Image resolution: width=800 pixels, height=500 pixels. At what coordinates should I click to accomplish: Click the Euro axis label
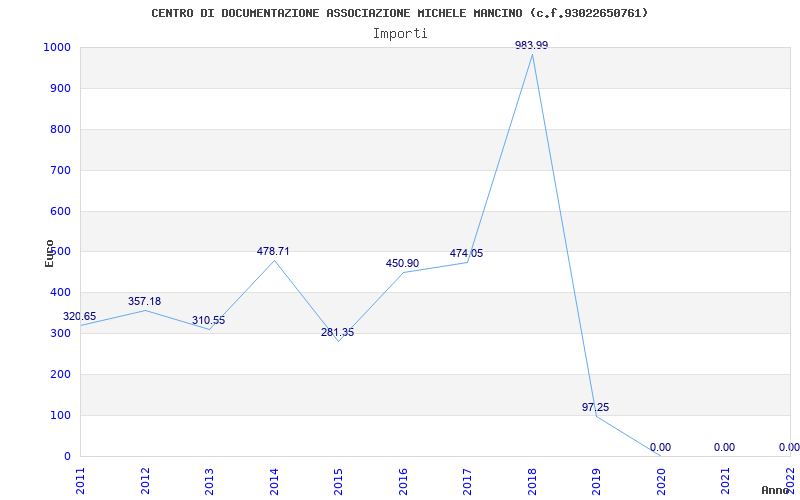(x=49, y=253)
